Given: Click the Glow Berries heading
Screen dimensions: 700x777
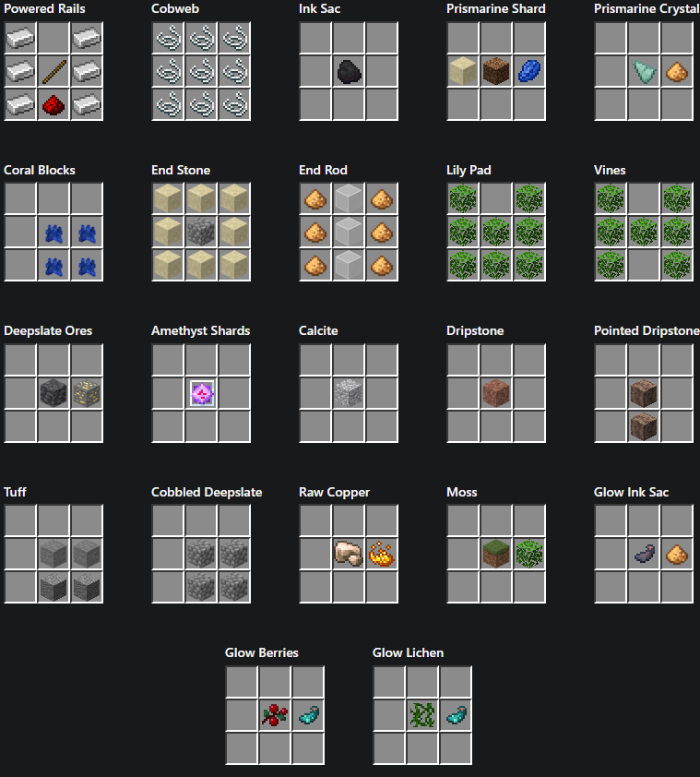Looking at the screenshot, I should [262, 652].
